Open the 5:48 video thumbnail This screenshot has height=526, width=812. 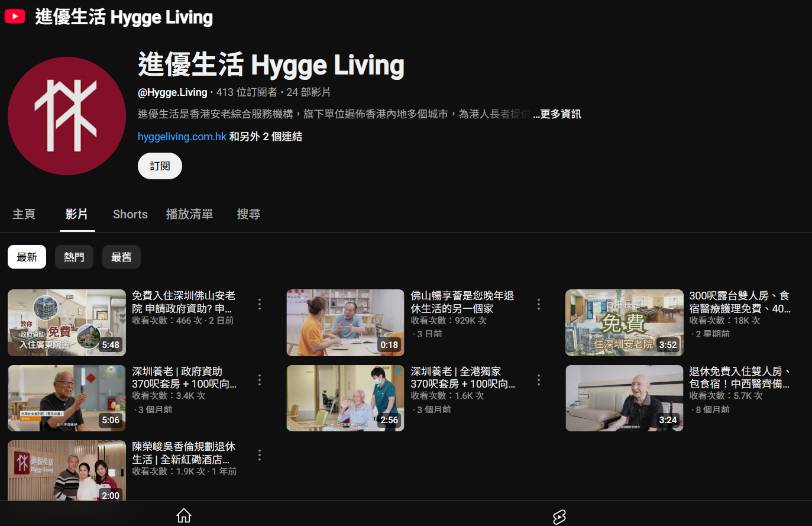tap(67, 322)
